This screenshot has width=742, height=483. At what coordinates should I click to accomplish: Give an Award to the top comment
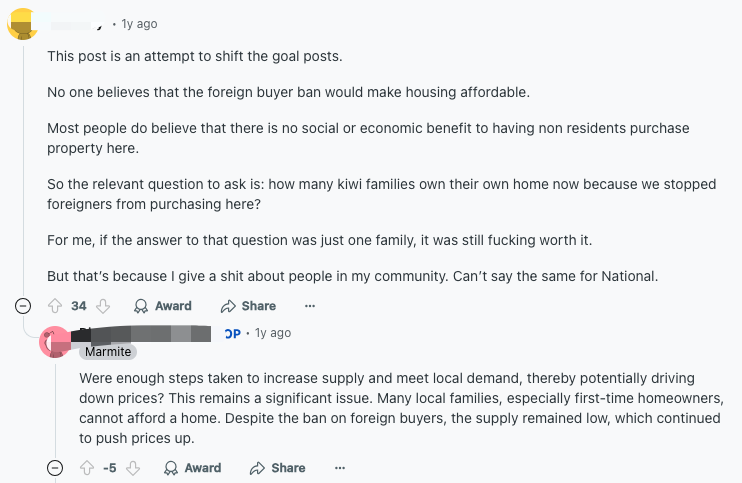163,306
